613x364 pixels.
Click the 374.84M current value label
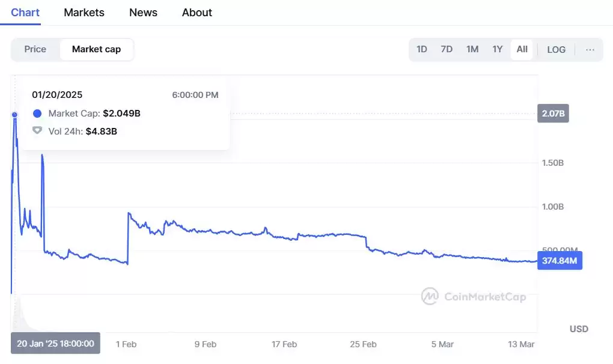tap(560, 261)
